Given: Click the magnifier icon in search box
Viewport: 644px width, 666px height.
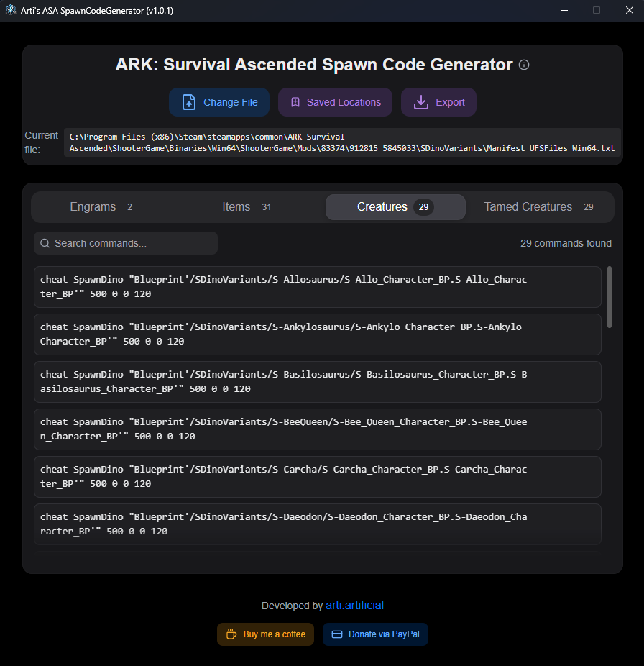Looking at the screenshot, I should [x=45, y=243].
